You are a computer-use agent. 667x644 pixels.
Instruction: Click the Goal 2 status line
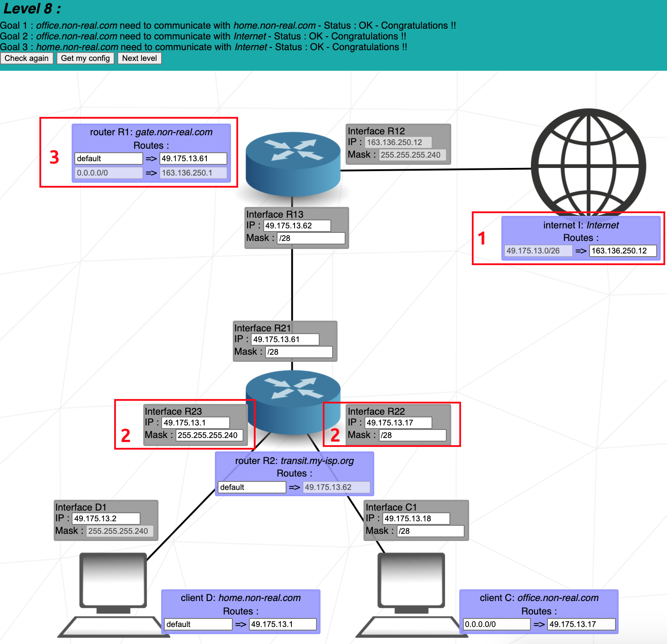203,36
